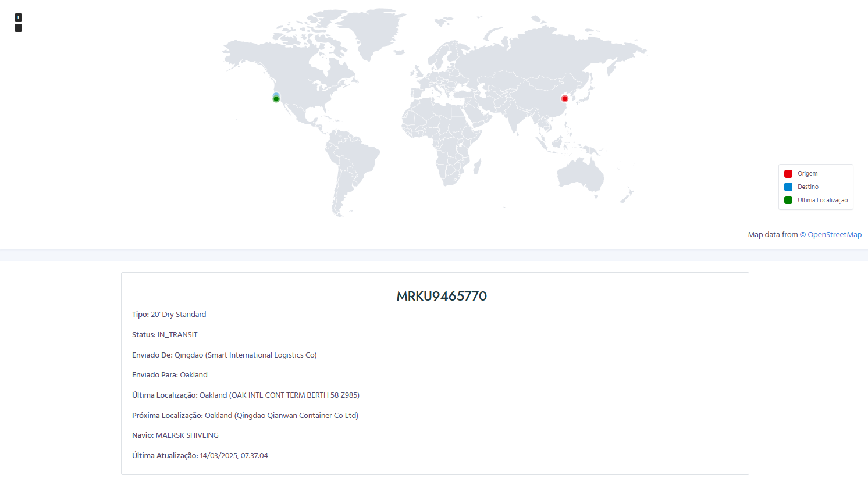868x482 pixels.
Task: Click the MRKU9465770 container heading
Action: pyautogui.click(x=442, y=296)
